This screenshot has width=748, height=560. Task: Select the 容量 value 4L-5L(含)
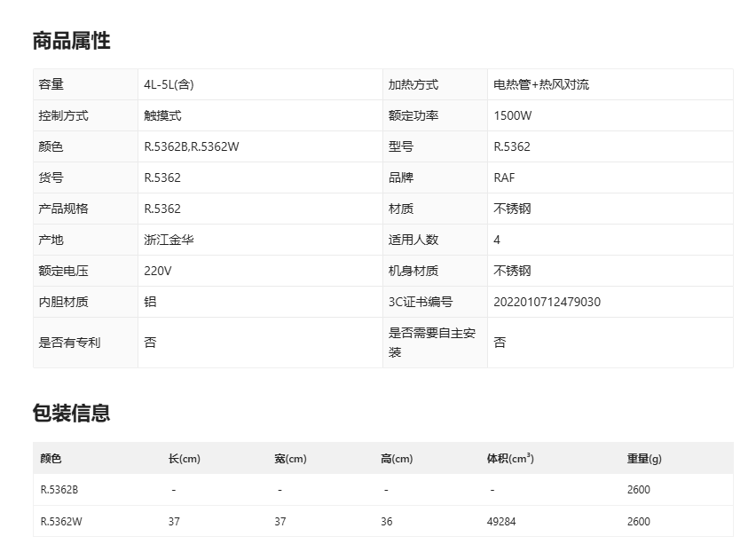pos(169,85)
